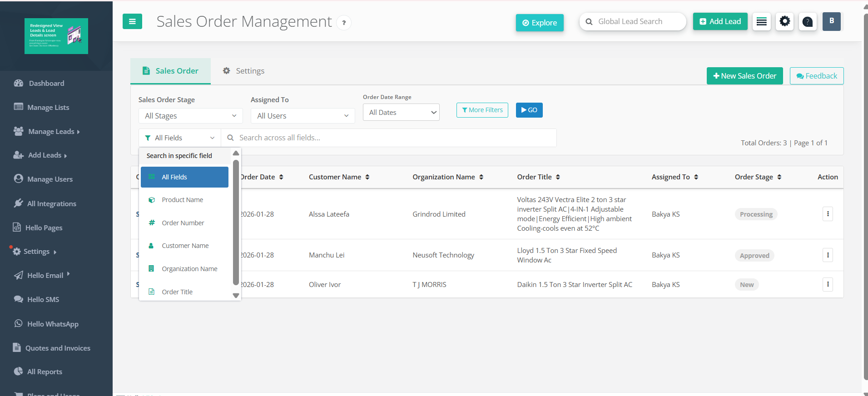Open the All Users dropdown

pyautogui.click(x=303, y=116)
